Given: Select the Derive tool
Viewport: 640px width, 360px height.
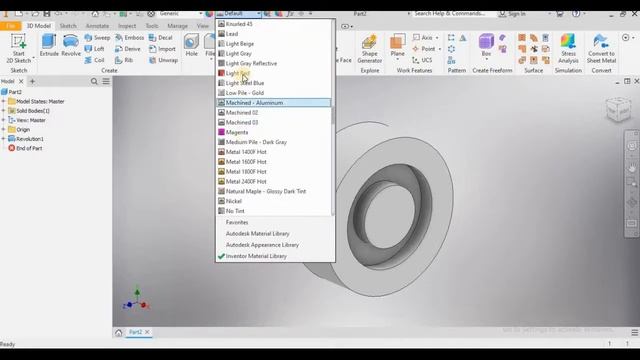Looking at the screenshot, I should [128, 49].
